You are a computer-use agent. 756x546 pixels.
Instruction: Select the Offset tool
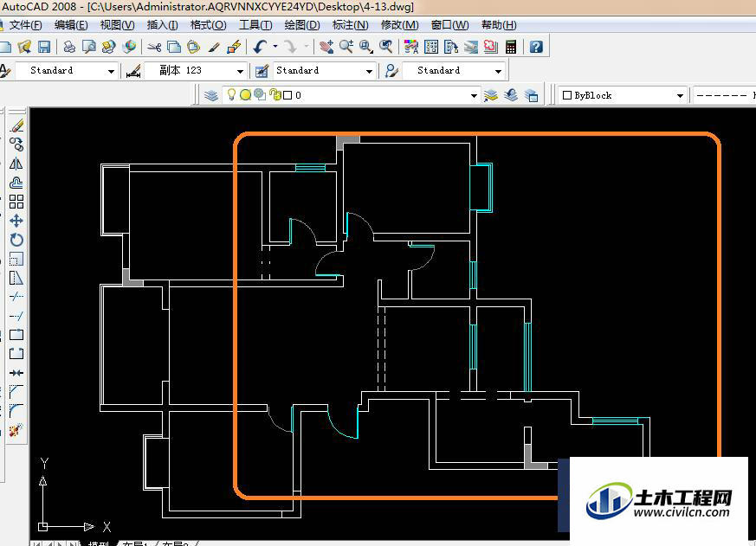16,183
